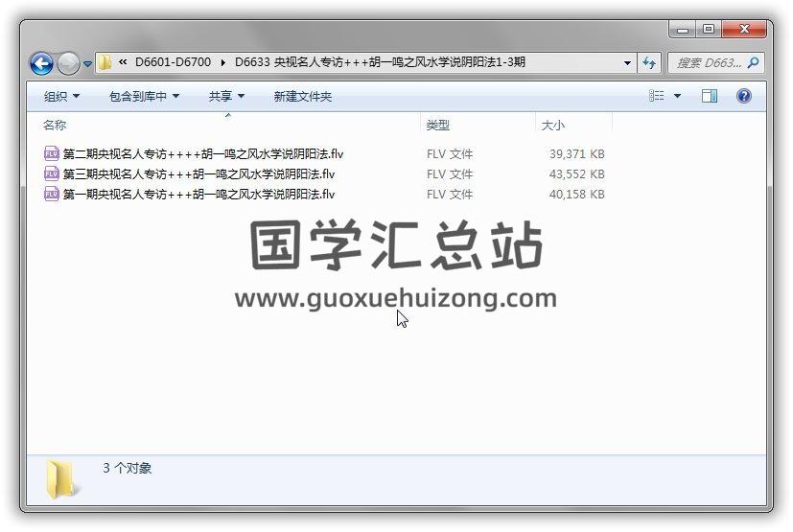The image size is (793, 532).
Task: Sort by the 名称 column header
Action: click(x=55, y=125)
